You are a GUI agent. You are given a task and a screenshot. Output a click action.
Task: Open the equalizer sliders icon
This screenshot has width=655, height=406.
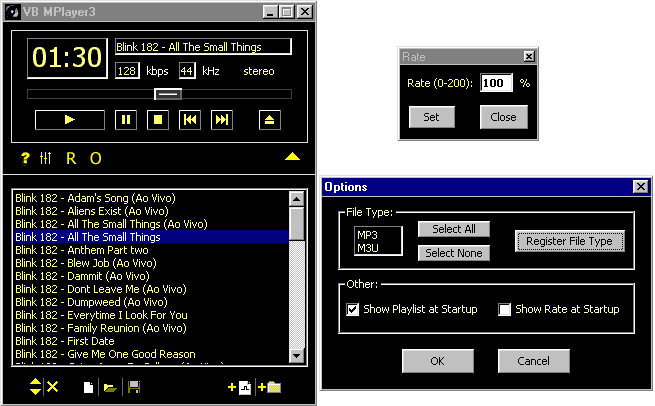point(45,158)
